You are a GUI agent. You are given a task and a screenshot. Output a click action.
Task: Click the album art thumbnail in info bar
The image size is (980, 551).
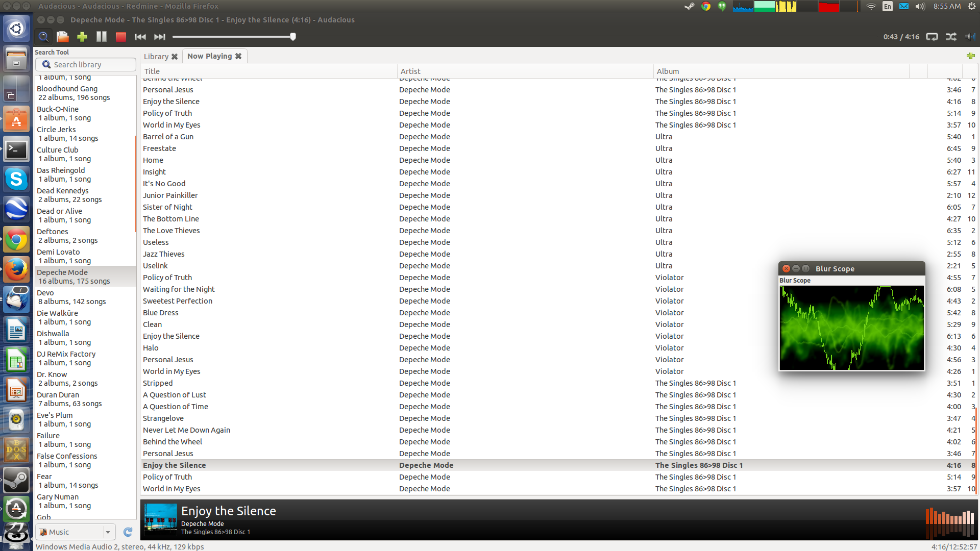pos(160,519)
